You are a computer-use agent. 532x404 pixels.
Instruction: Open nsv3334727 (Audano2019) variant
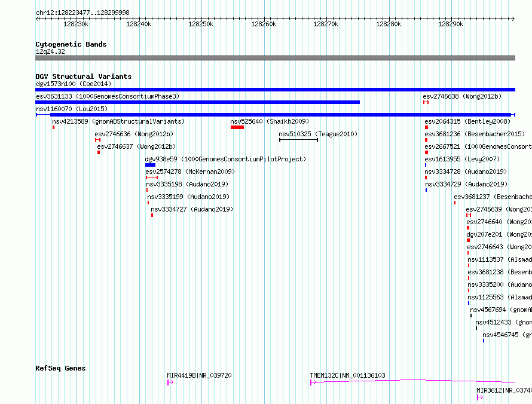click(192, 209)
